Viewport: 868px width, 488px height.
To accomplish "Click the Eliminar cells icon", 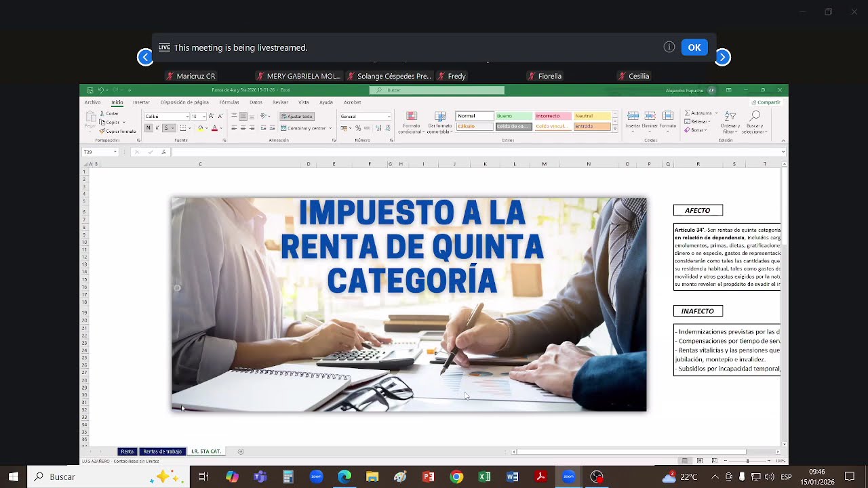I will (x=650, y=115).
